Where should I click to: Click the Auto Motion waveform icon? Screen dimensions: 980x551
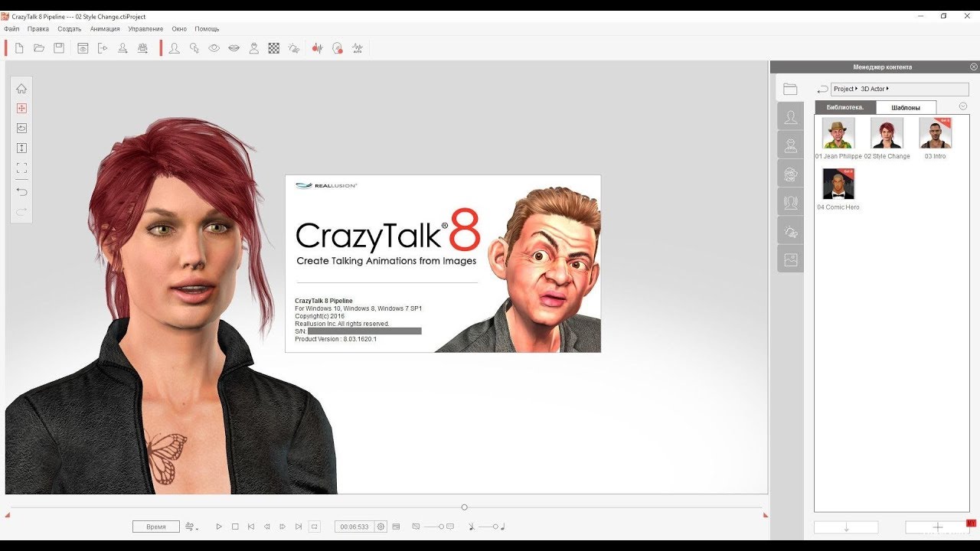click(358, 48)
